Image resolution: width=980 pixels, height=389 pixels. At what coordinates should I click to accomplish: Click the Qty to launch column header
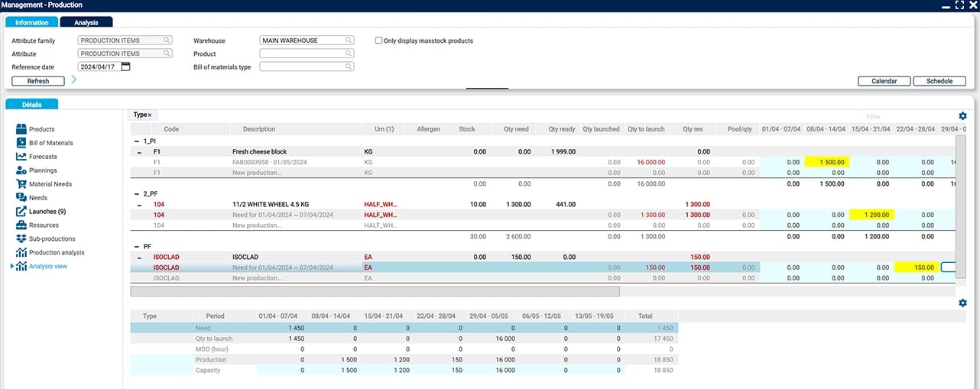pos(646,129)
